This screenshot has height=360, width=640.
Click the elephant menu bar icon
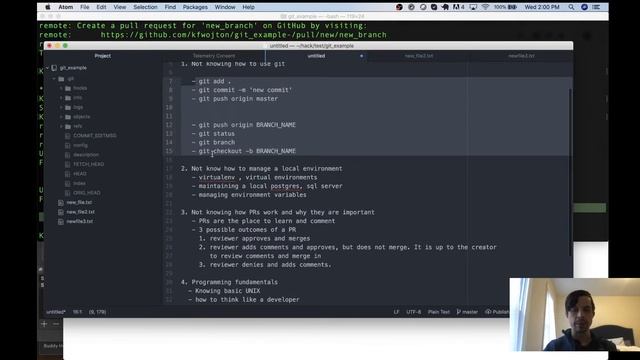point(445,7)
